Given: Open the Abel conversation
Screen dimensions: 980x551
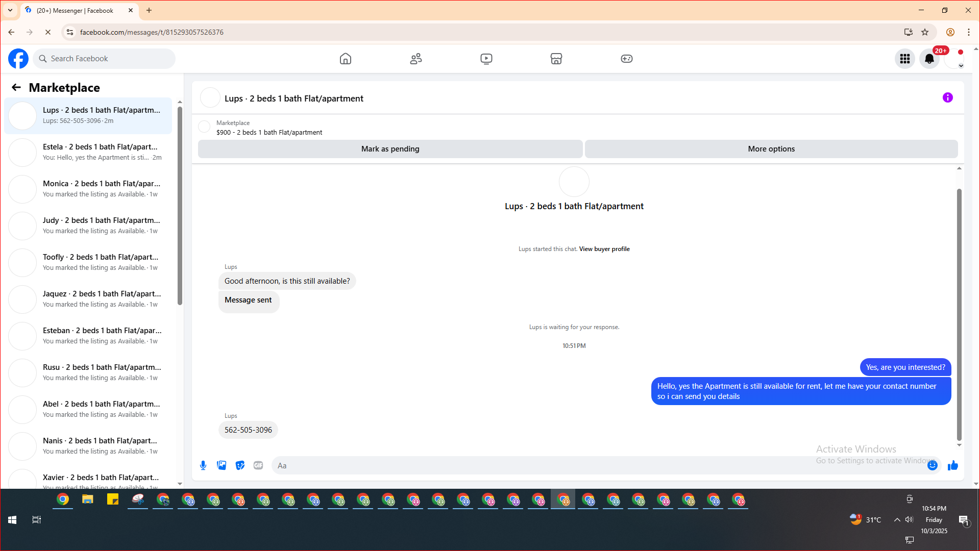Looking at the screenshot, I should click(88, 409).
